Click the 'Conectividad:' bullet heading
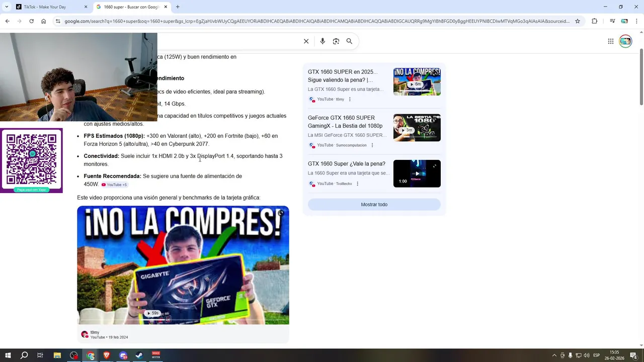 click(101, 156)
